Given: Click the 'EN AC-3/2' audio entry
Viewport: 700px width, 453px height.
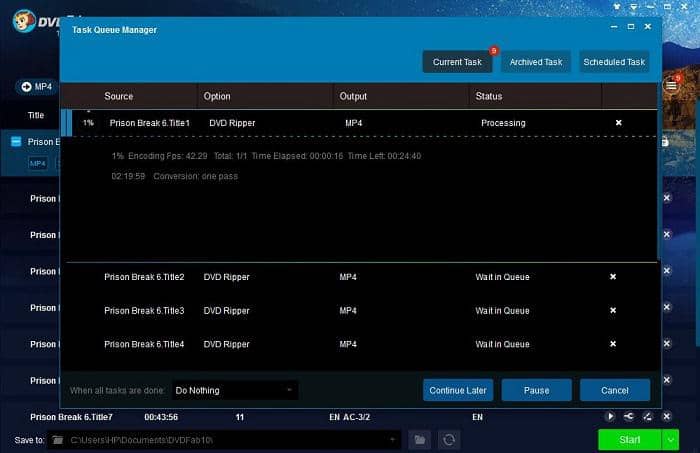Looking at the screenshot, I should [x=350, y=417].
